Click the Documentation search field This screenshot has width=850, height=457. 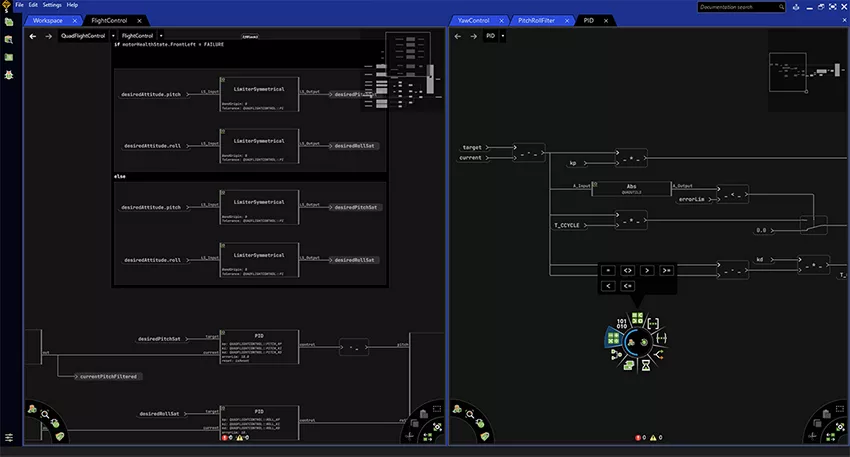(x=740, y=7)
